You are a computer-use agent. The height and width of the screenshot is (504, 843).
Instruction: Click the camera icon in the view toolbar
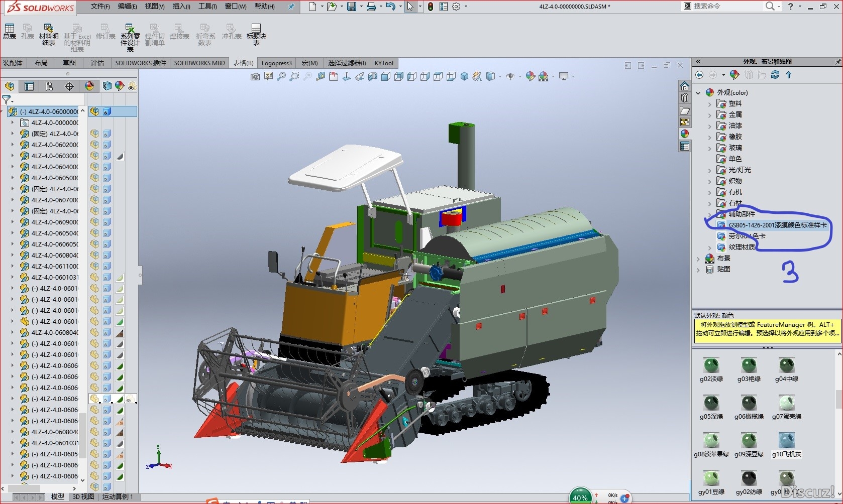pyautogui.click(x=255, y=76)
